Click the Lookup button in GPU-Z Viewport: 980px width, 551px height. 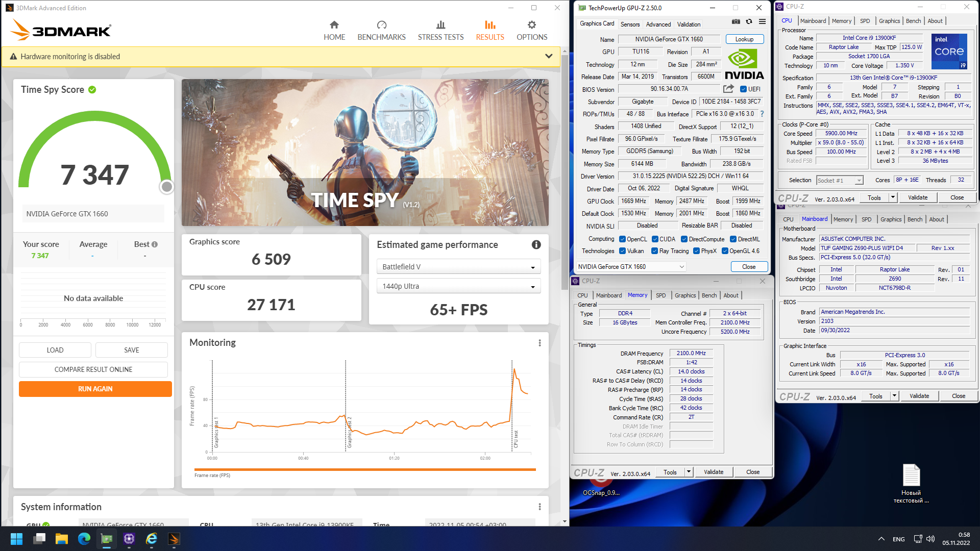(744, 39)
